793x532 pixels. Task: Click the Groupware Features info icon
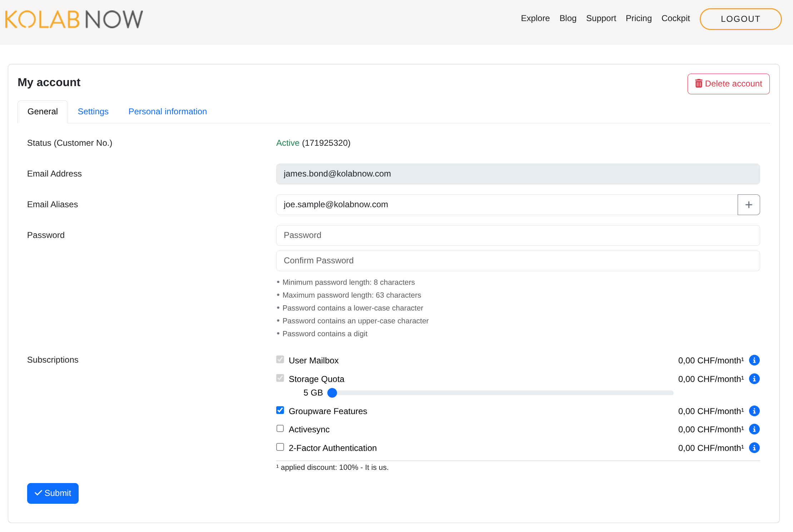coord(754,411)
